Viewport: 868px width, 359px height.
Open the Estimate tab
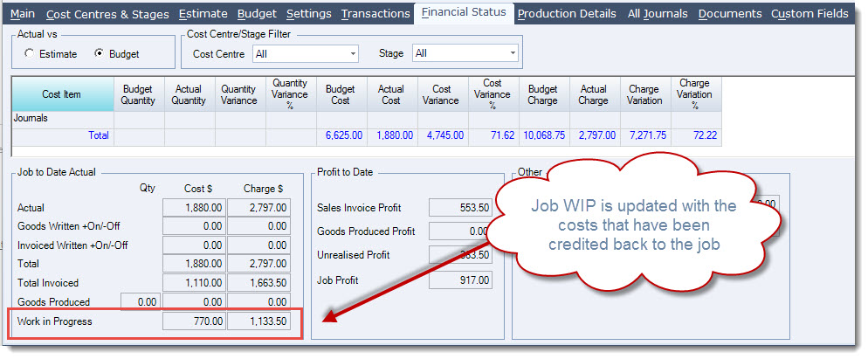coord(203,13)
